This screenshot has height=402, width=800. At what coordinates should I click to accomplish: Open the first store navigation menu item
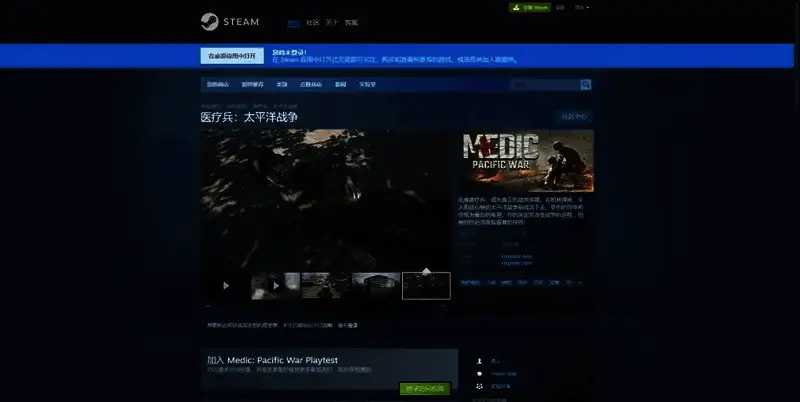point(217,85)
